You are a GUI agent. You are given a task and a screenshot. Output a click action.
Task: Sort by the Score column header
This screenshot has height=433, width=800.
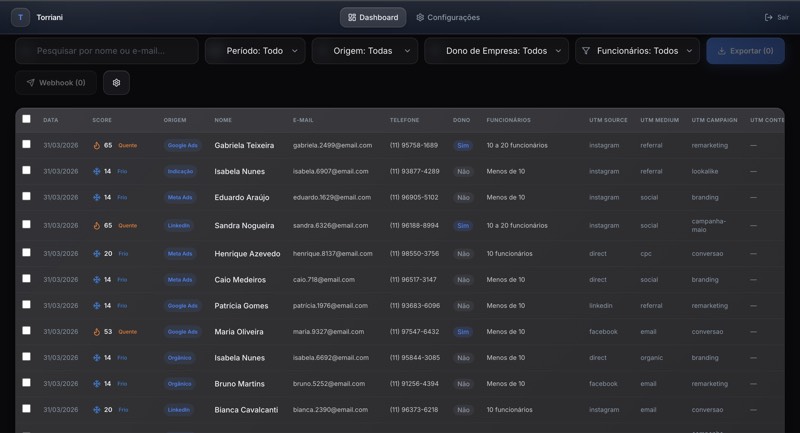pos(102,120)
